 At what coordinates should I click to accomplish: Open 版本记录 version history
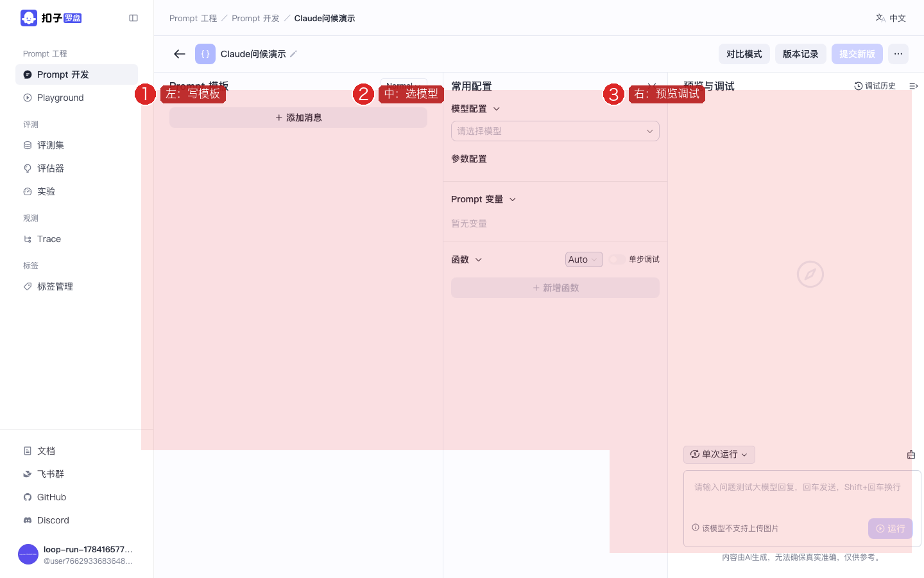click(801, 54)
